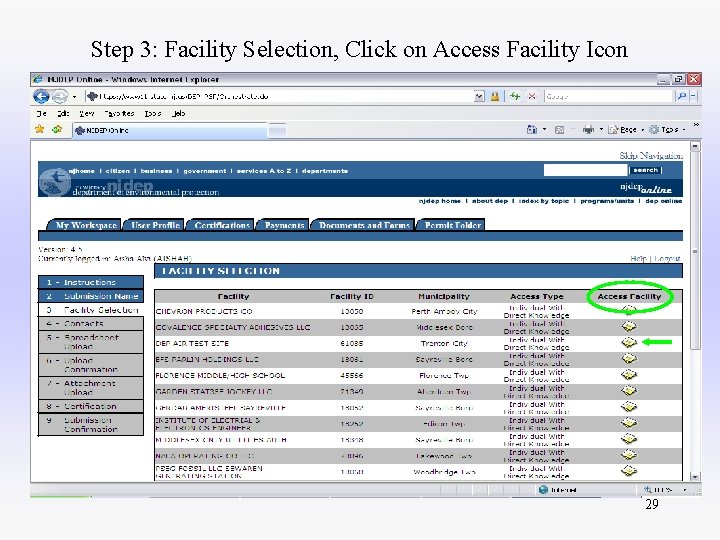Click the index by topic link

click(x=544, y=201)
